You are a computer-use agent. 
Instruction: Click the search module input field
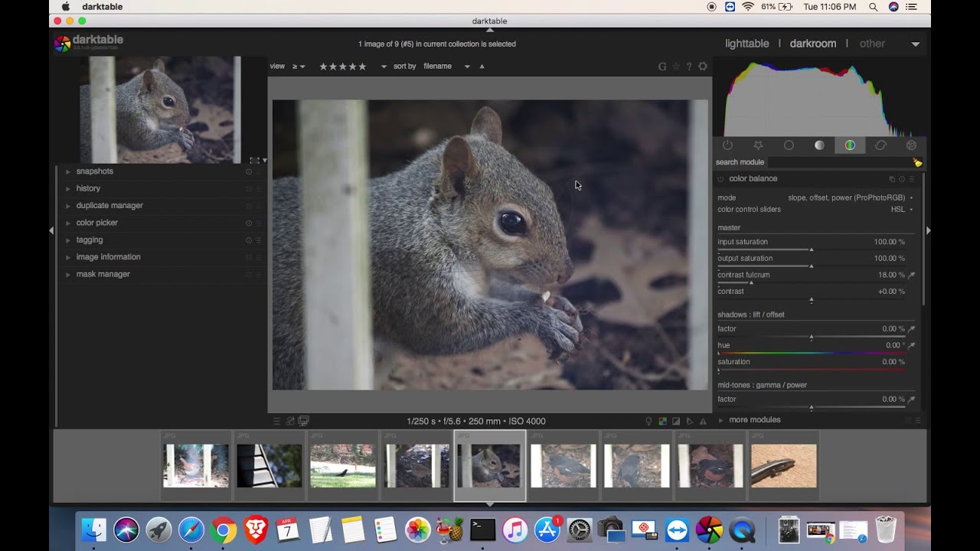(x=838, y=162)
